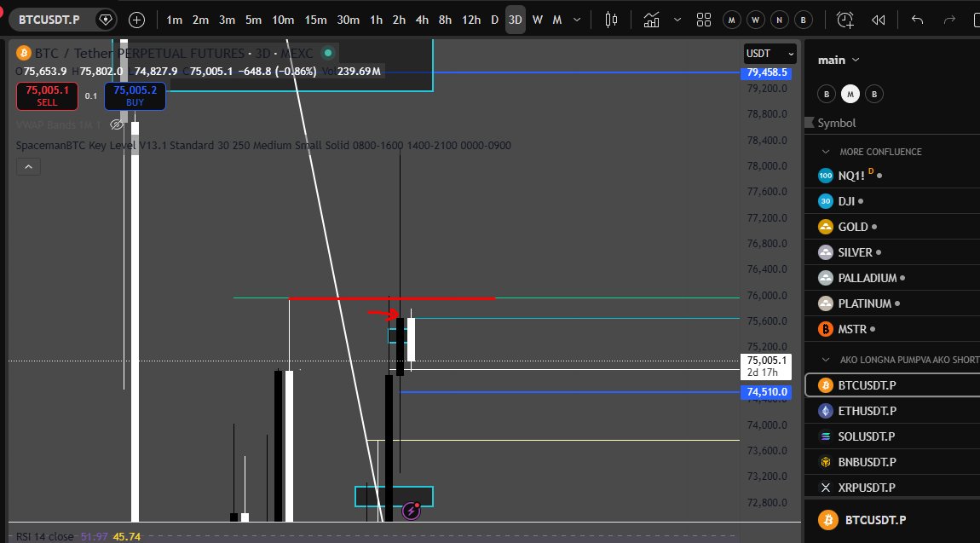Undo the last chart action
This screenshot has height=543, width=980.
[917, 20]
